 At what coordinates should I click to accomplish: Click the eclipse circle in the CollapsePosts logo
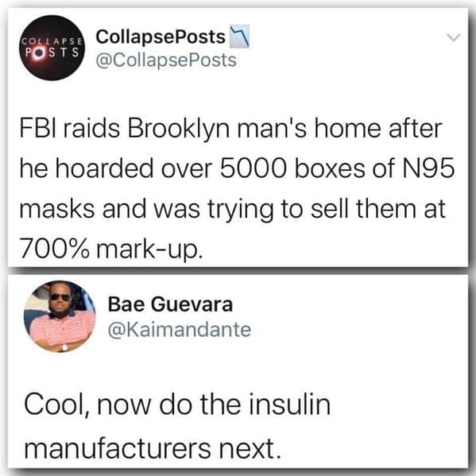click(40, 52)
